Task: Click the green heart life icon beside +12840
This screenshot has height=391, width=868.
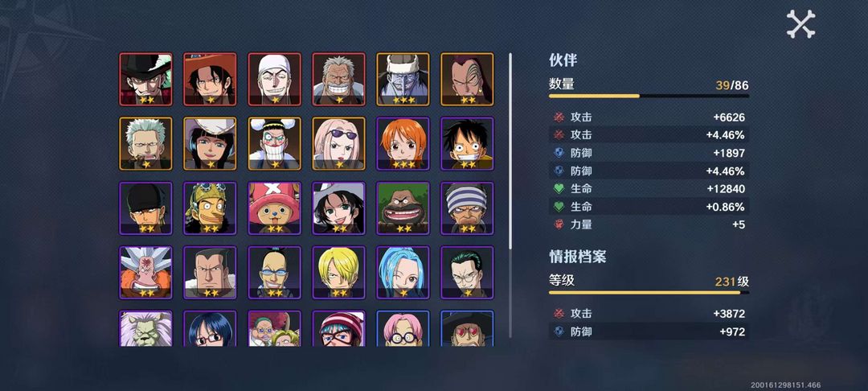Action: pyautogui.click(x=559, y=189)
